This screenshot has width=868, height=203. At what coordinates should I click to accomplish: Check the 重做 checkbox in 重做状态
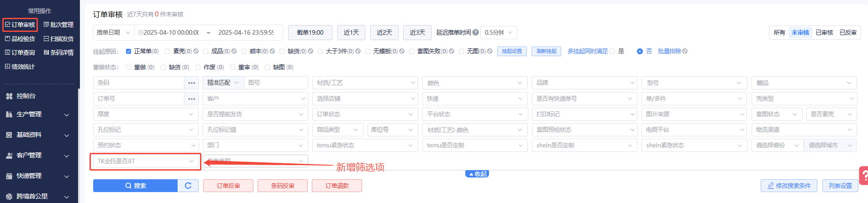point(128,67)
